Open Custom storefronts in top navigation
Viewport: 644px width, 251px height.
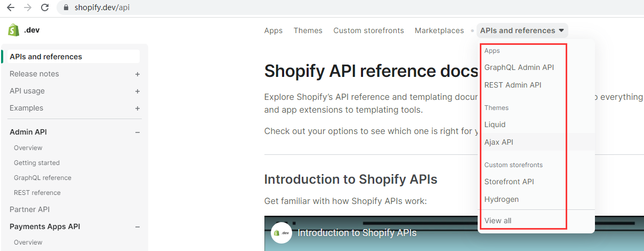pyautogui.click(x=368, y=30)
